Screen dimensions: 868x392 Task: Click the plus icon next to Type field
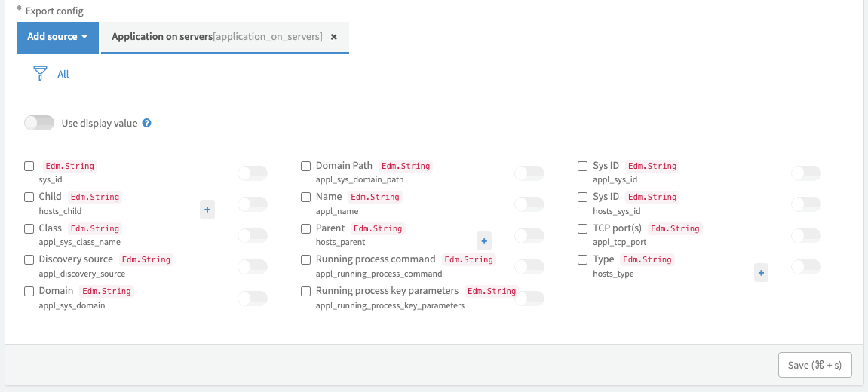(x=761, y=273)
